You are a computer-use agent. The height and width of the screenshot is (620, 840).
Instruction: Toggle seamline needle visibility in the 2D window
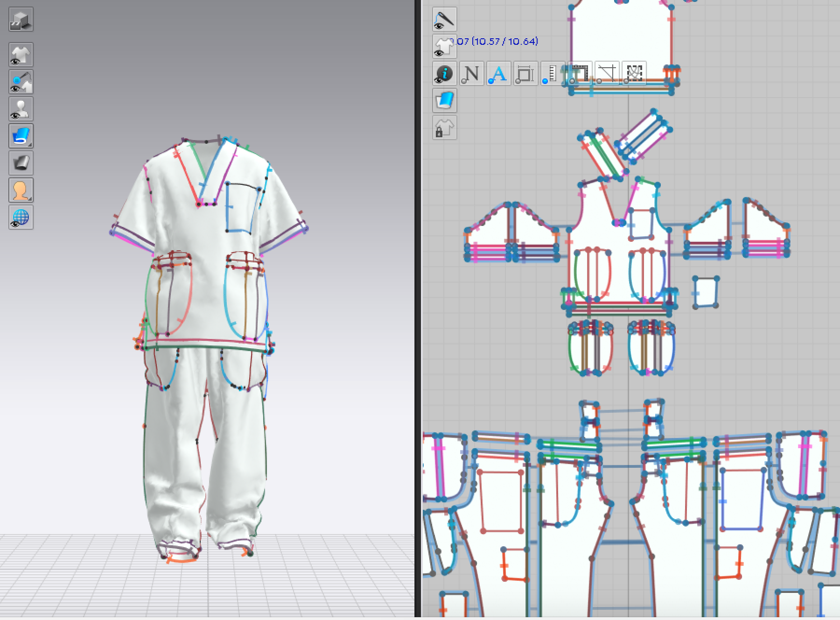click(x=445, y=19)
